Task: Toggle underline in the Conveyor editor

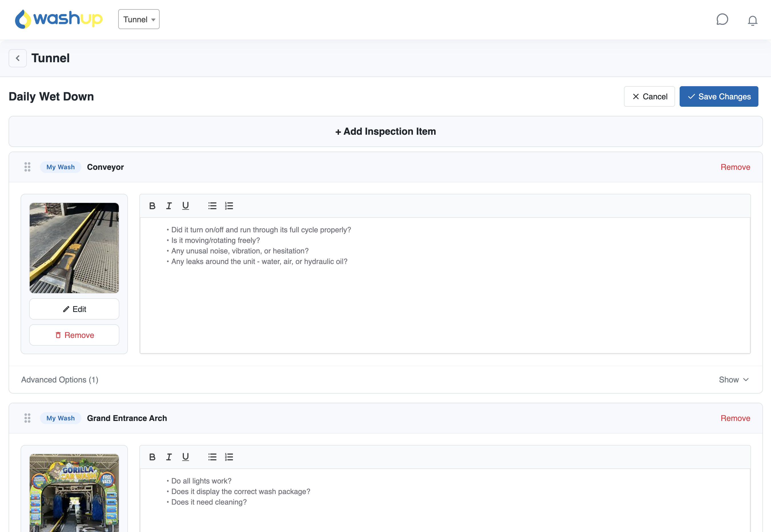Action: point(185,206)
